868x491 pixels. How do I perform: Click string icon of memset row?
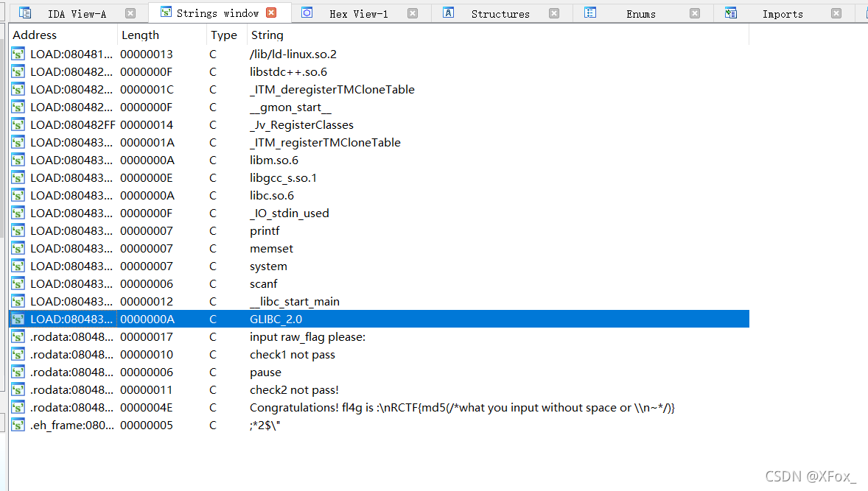coord(18,249)
